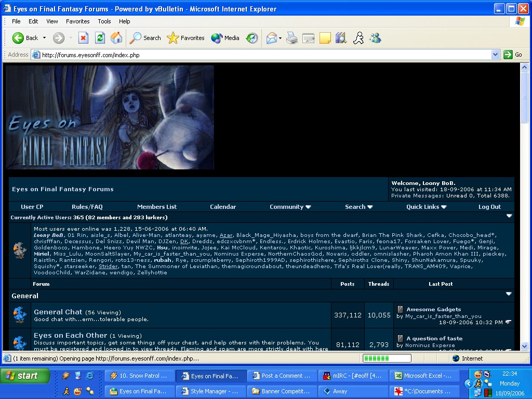This screenshot has width=532, height=399.
Task: Click the green Back arrow button
Action: (x=18, y=38)
